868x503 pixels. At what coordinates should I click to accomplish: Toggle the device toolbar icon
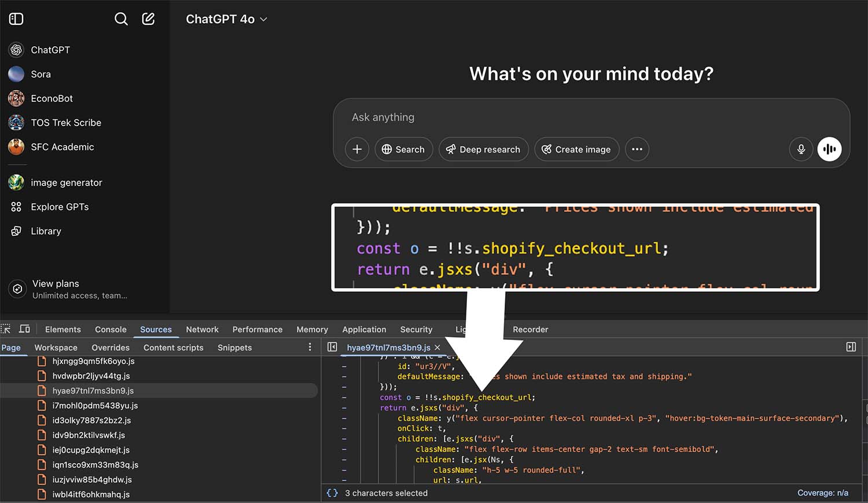24,329
